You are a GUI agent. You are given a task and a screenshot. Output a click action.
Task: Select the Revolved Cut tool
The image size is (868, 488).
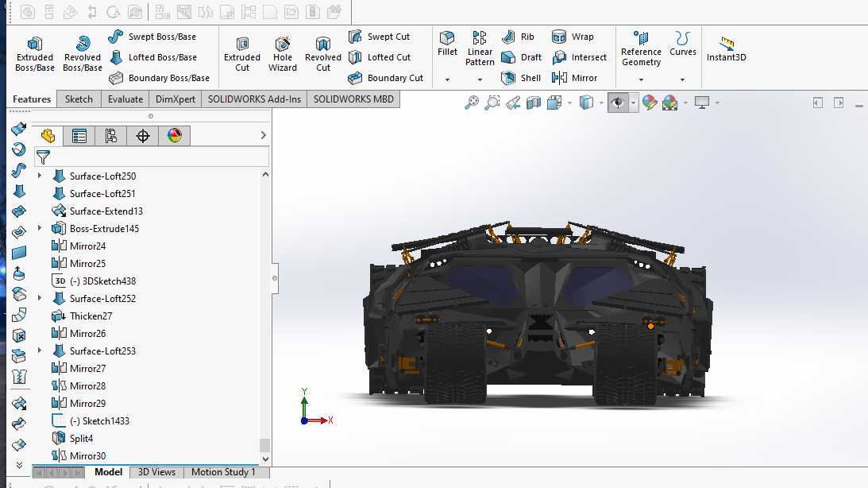pos(322,54)
